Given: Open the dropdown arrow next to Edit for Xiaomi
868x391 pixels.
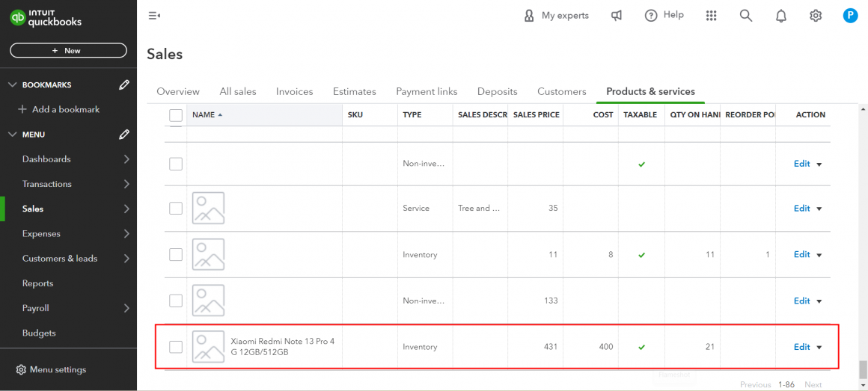Looking at the screenshot, I should (819, 348).
